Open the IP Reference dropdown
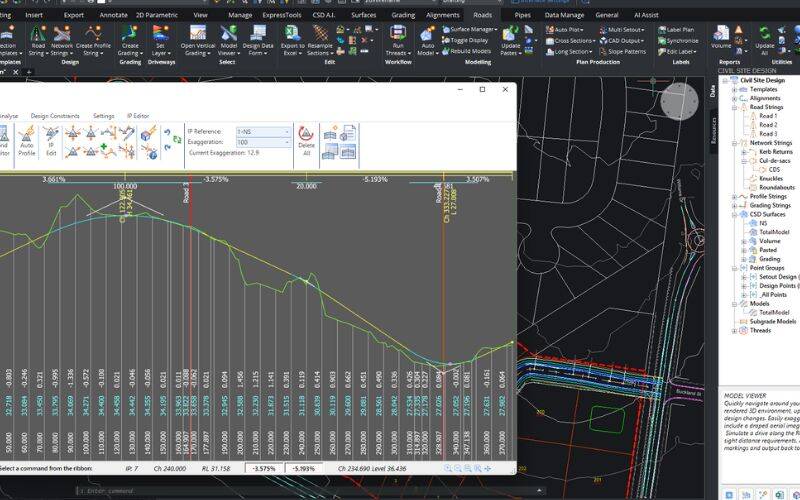The height and width of the screenshot is (500, 800). click(x=287, y=131)
